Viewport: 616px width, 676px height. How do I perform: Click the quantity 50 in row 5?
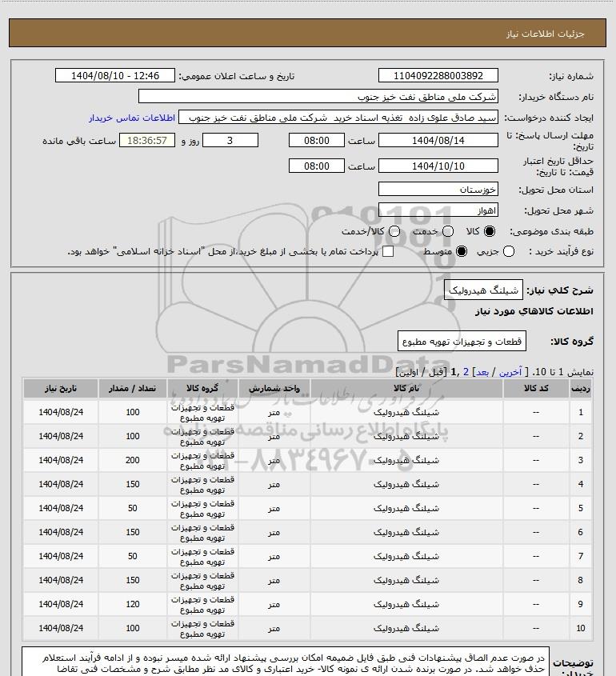coord(132,509)
